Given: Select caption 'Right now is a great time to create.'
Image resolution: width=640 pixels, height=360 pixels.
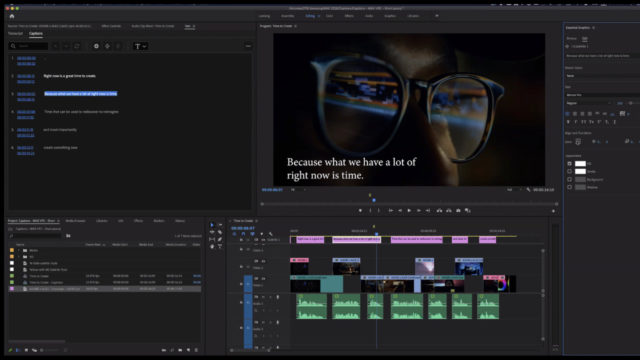Looking at the screenshot, I should coord(70,76).
